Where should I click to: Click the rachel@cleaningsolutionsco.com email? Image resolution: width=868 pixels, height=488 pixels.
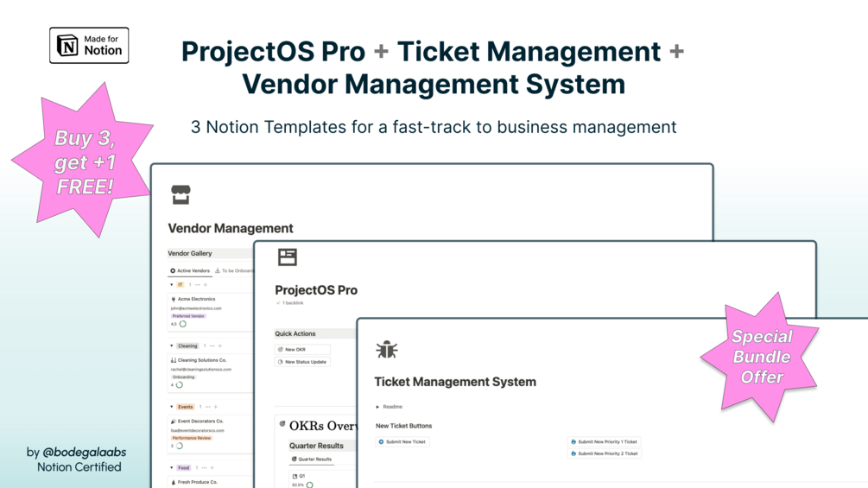[201, 369]
